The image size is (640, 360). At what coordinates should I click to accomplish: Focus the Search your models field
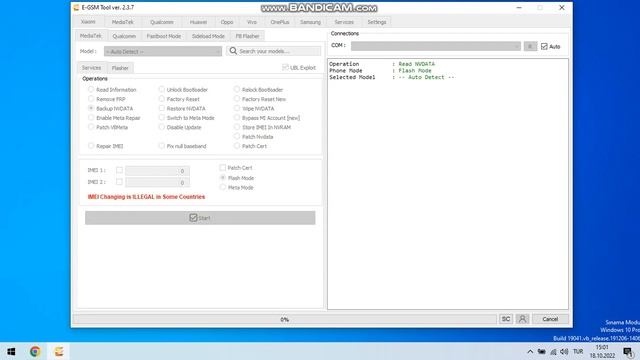[x=274, y=51]
